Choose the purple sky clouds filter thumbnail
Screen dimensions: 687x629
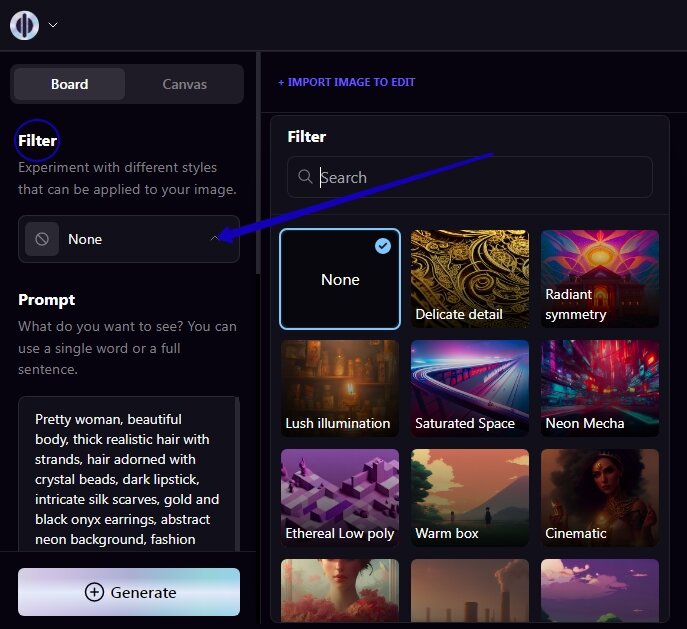tap(600, 590)
